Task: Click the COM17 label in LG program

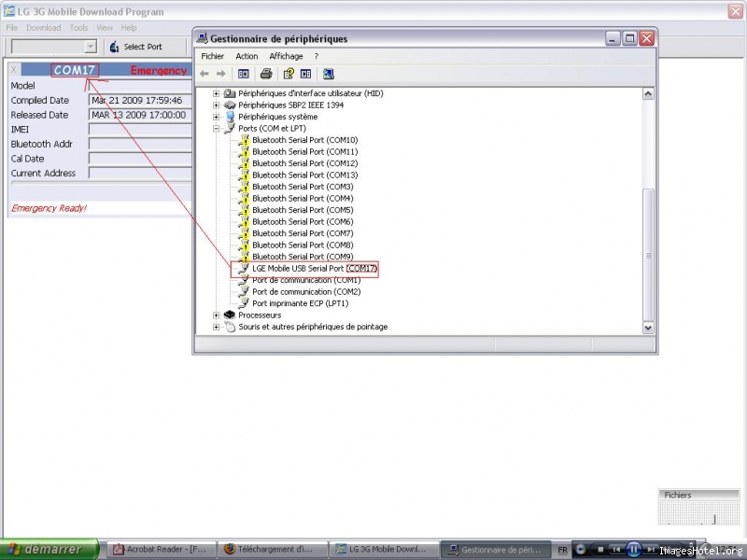Action: click(74, 69)
